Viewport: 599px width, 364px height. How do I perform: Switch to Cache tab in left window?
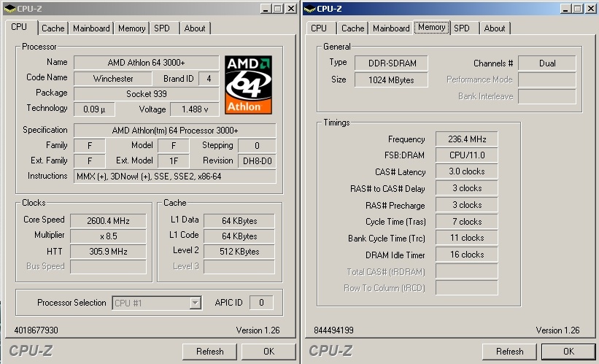pyautogui.click(x=53, y=28)
